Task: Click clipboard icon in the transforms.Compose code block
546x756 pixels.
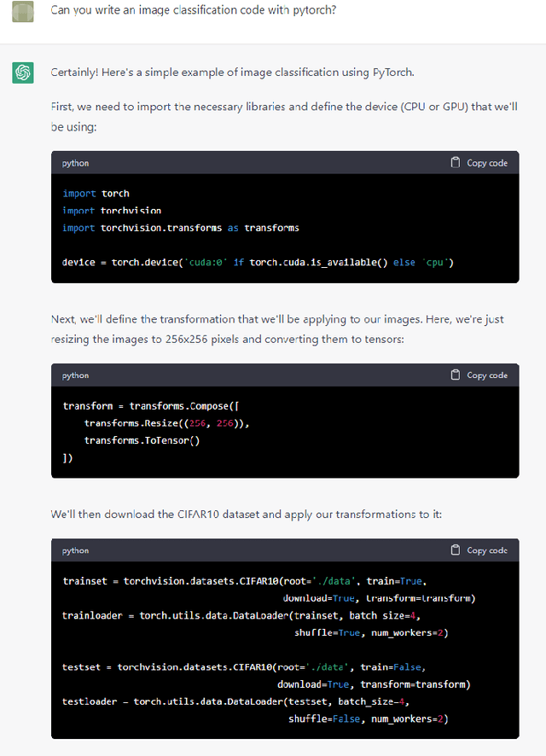Action: pos(456,375)
